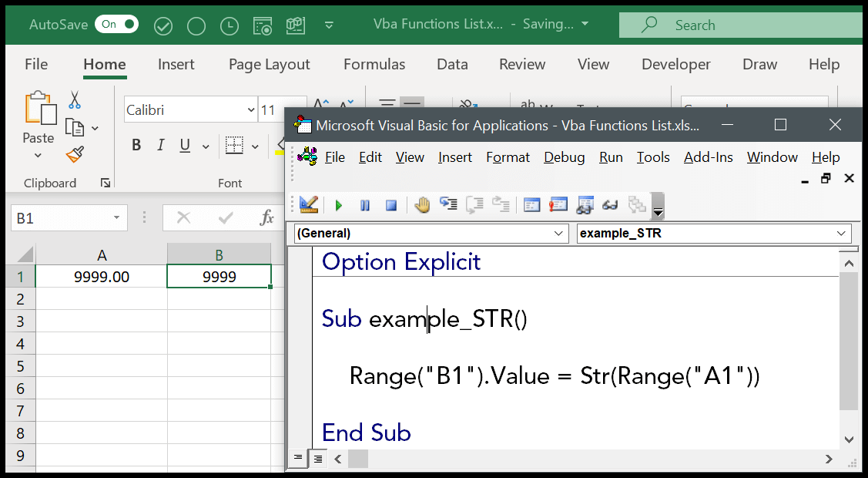This screenshot has height=478, width=868.
Task: Open the Debug menu in VBA editor
Action: [x=564, y=157]
